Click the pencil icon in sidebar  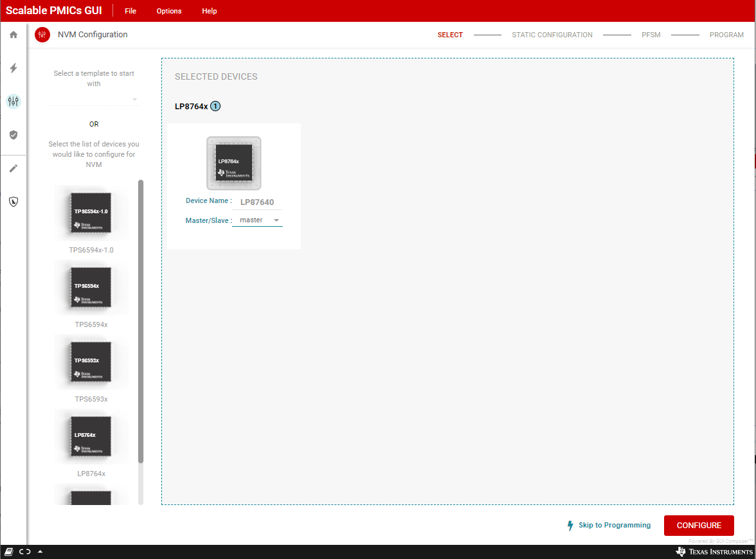pyautogui.click(x=14, y=168)
